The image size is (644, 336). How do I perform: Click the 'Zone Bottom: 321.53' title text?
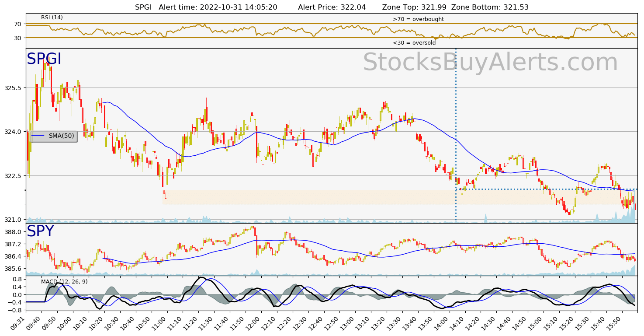(x=490, y=7)
